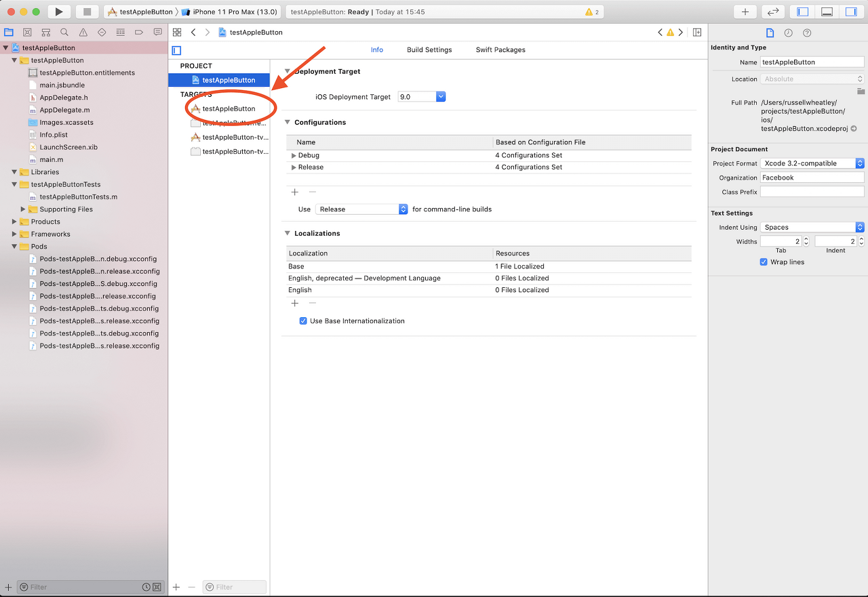Viewport: 868px width, 597px height.
Task: Click the warning icon in the jump bar
Action: pyautogui.click(x=670, y=32)
